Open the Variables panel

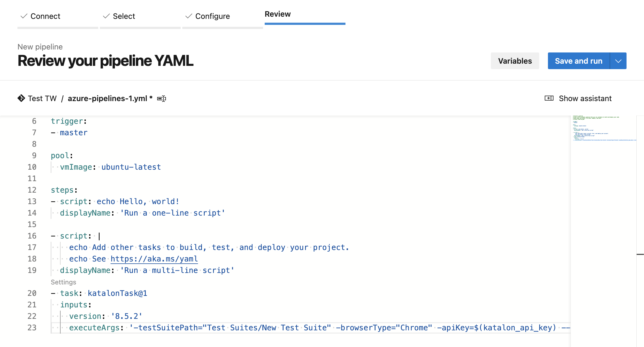click(x=515, y=61)
